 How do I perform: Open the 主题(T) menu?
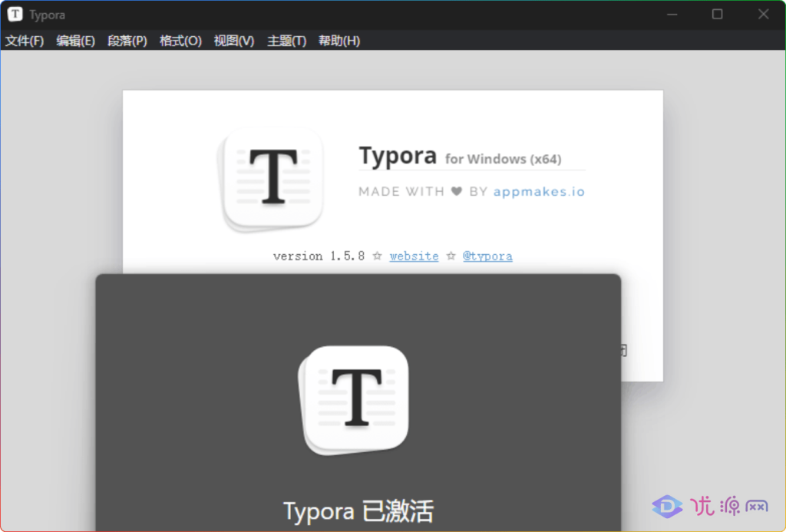[287, 41]
